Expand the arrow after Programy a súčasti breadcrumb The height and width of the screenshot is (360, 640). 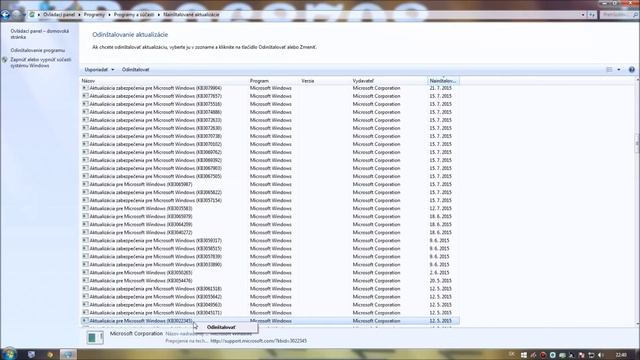159,15
